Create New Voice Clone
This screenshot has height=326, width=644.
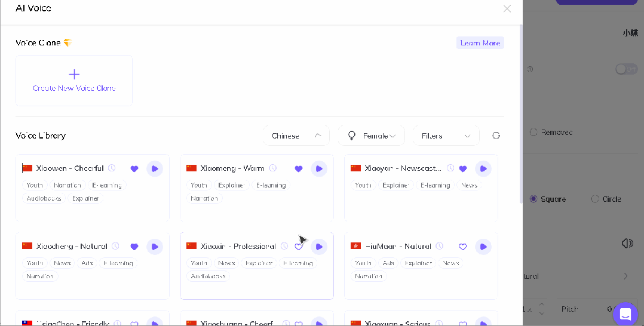point(74,81)
